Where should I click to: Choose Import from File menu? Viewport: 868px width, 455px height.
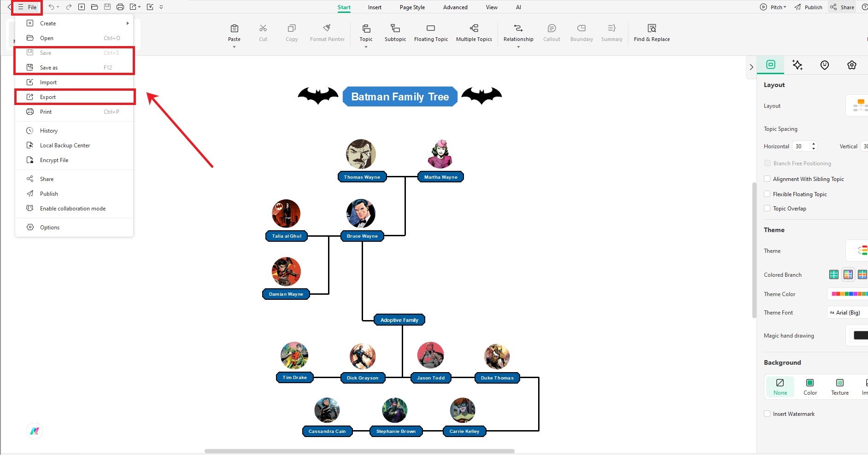74,82
